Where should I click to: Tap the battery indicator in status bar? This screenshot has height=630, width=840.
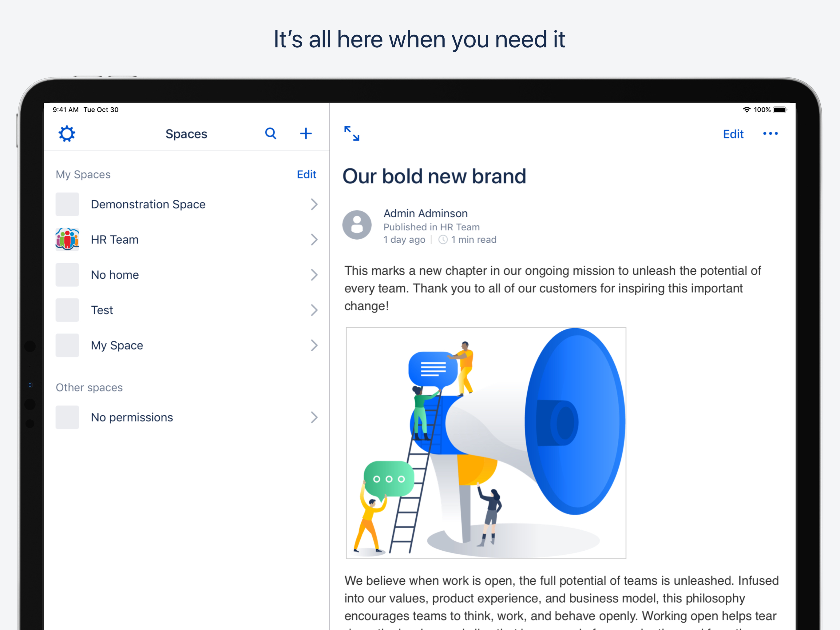click(780, 110)
